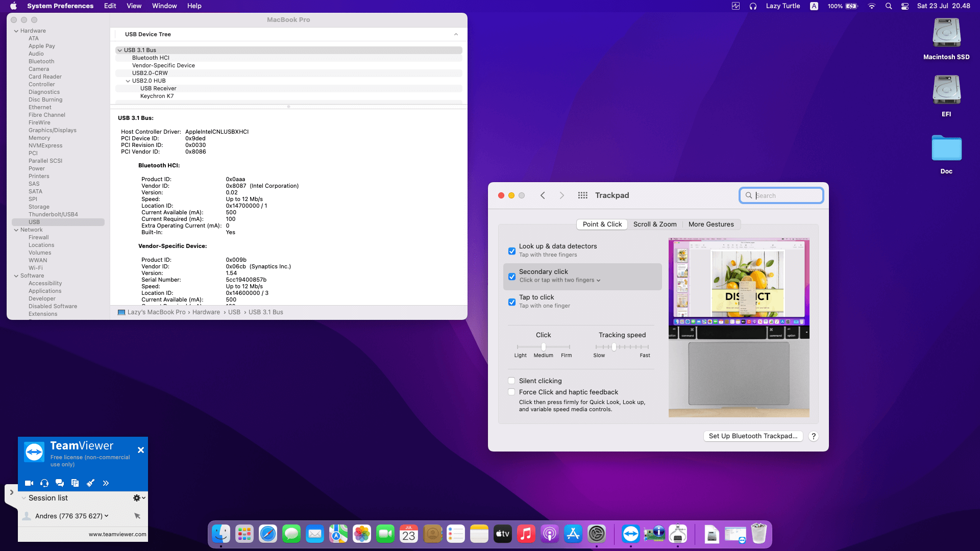
Task: Open Session list gear menu
Action: [139, 498]
